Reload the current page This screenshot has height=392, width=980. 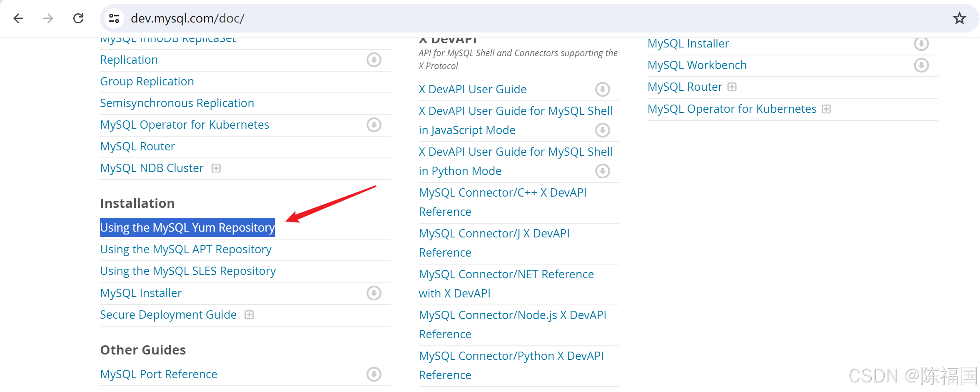point(78,18)
